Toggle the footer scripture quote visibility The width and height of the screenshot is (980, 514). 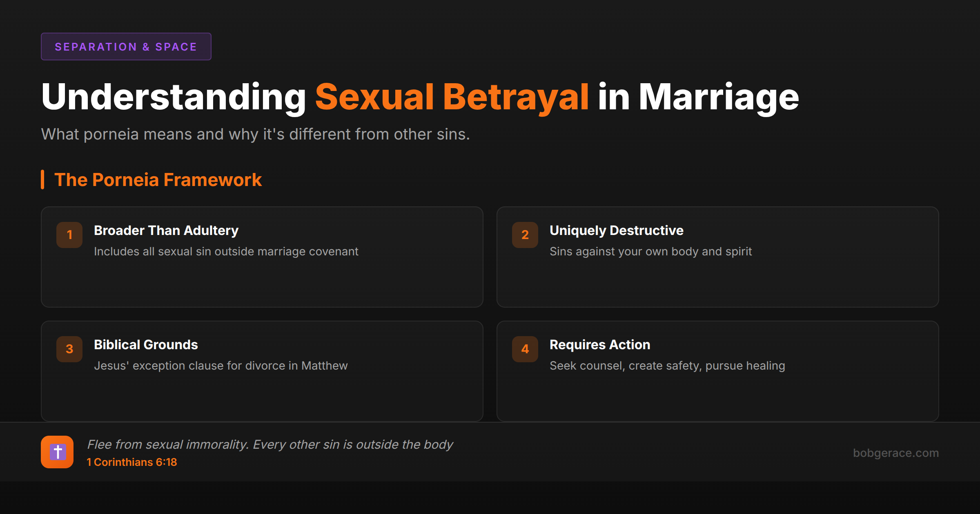(270, 444)
